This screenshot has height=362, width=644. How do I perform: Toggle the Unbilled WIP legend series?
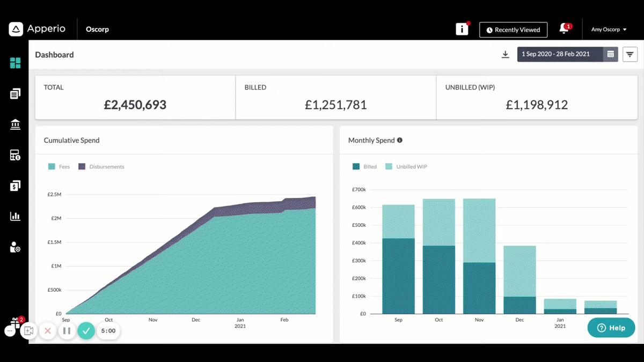pyautogui.click(x=406, y=167)
